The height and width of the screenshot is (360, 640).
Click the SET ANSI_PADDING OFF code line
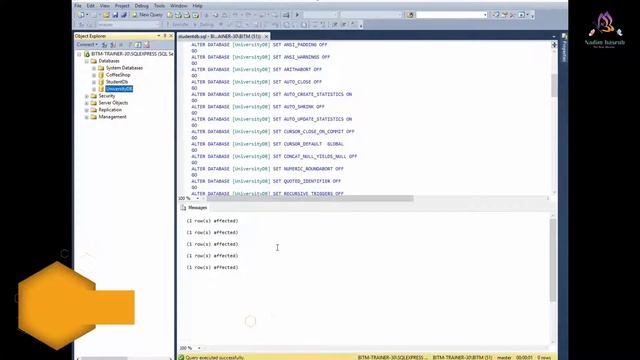click(x=260, y=44)
